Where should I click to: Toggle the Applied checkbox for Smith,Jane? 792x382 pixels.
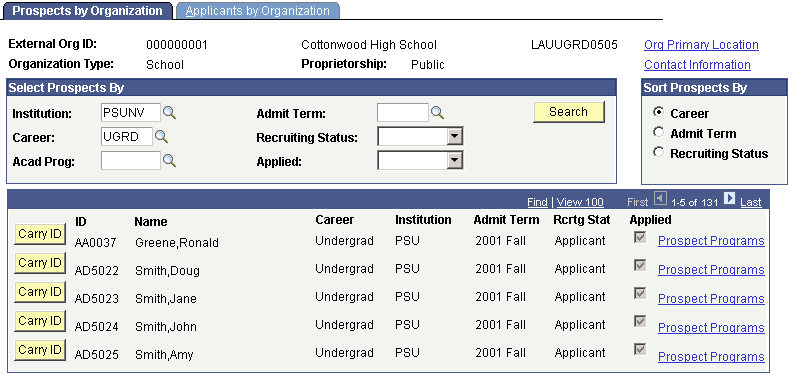[x=640, y=293]
